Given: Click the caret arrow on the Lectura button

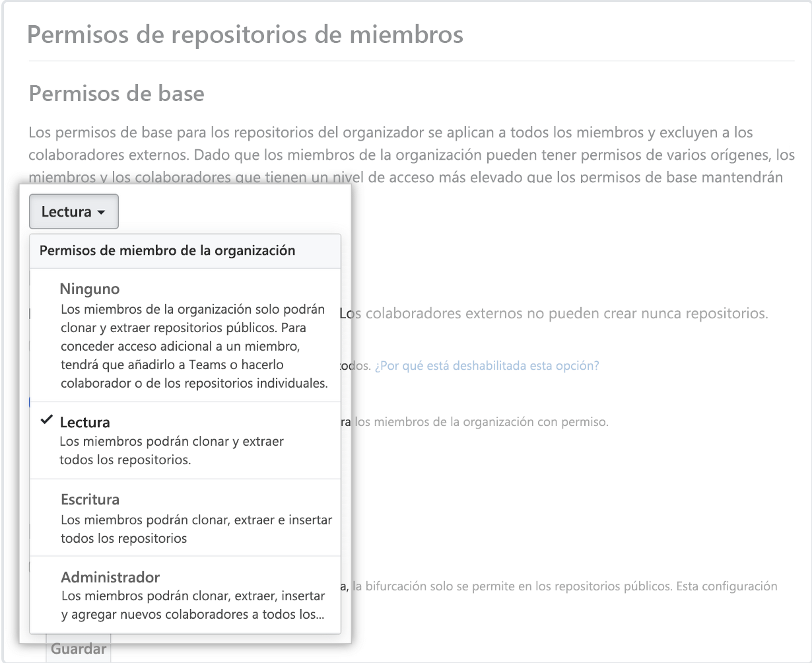Looking at the screenshot, I should 102,212.
